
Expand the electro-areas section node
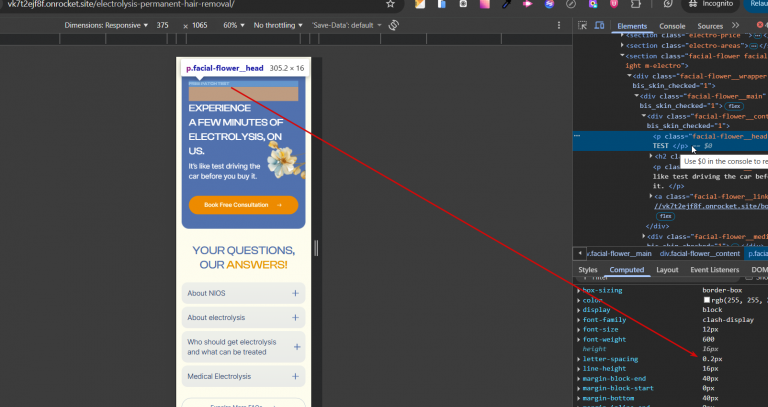pos(622,46)
